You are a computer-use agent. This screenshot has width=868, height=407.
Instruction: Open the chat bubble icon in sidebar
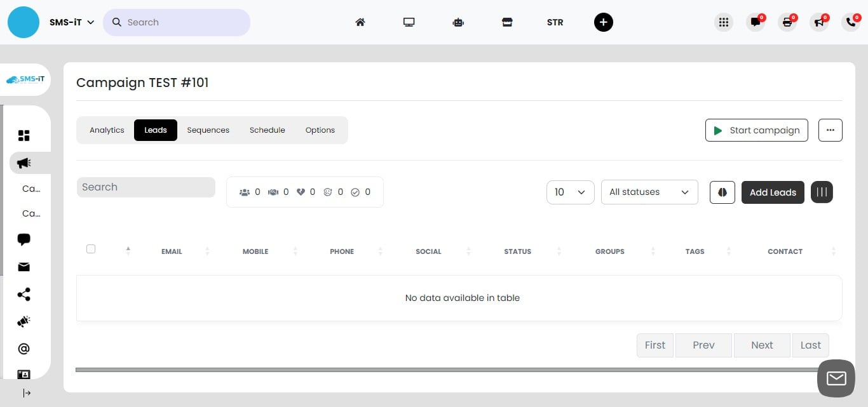[24, 239]
